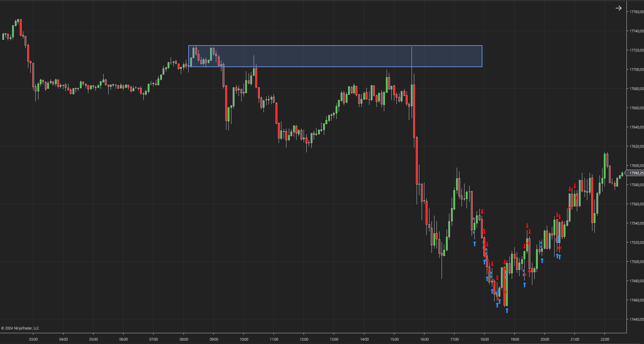Click the 17440,00 price scale label
Image resolution: width=644 pixels, height=344 pixels.
pos(636,319)
